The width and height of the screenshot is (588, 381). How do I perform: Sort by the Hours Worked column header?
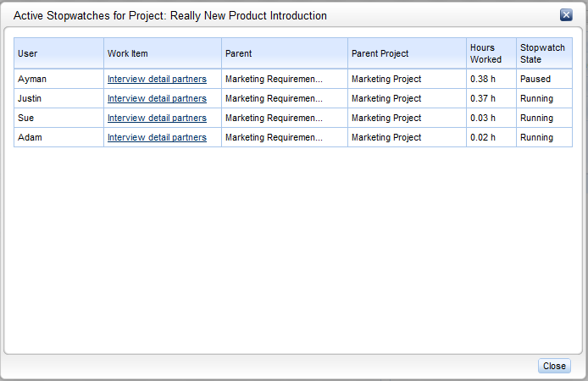point(491,53)
